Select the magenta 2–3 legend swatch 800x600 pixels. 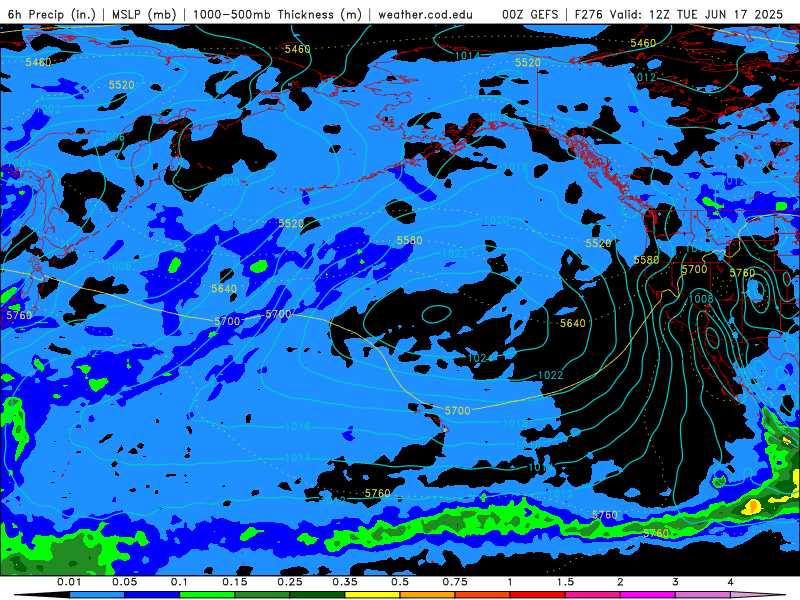pyautogui.click(x=647, y=595)
